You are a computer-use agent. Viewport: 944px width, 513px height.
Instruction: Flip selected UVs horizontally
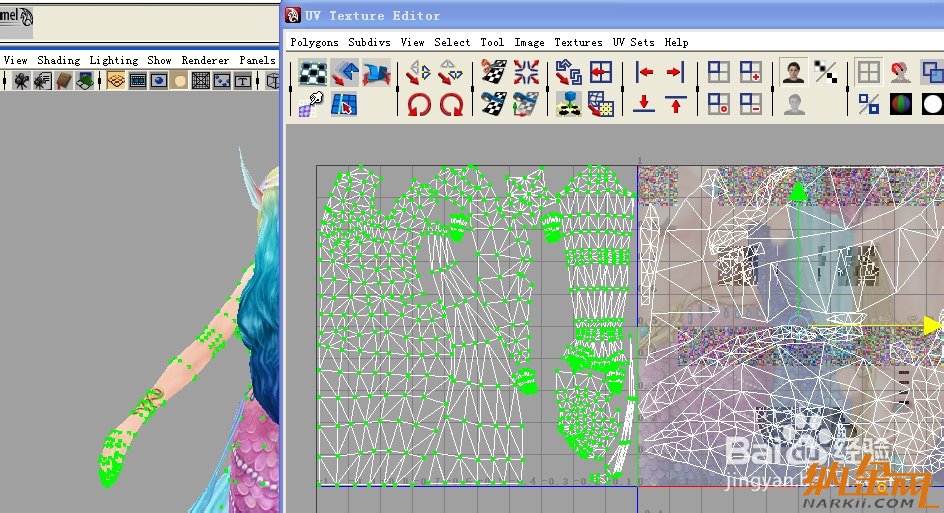tap(419, 73)
